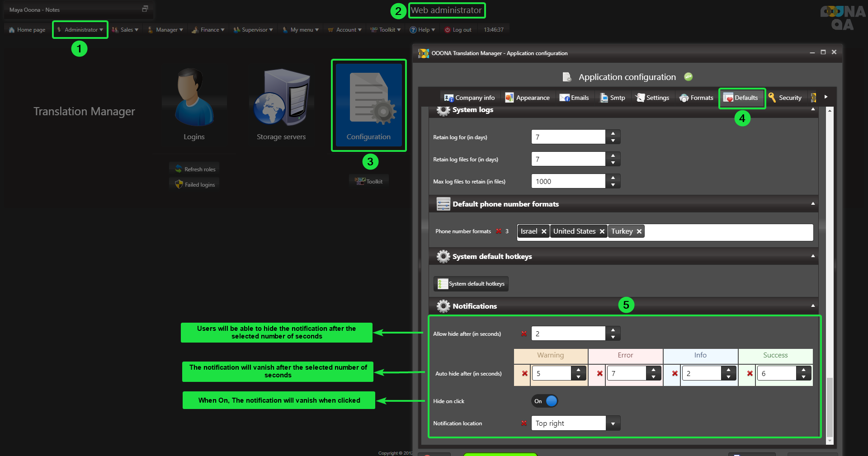Remove Turkey tag from phone formats
This screenshot has height=456, width=868.
[639, 231]
